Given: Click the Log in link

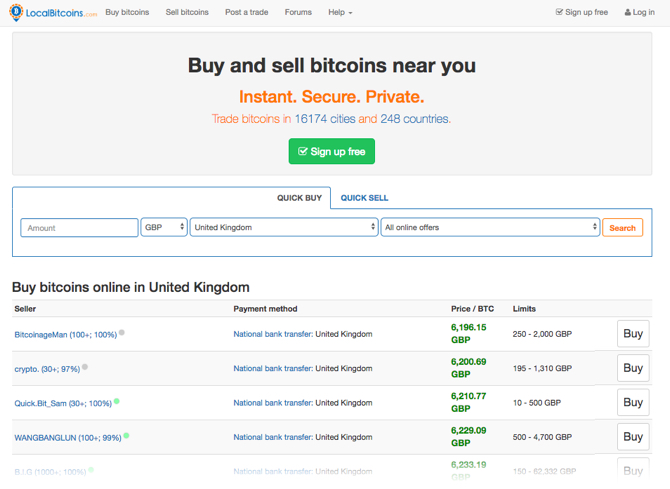Looking at the screenshot, I should click(x=640, y=12).
